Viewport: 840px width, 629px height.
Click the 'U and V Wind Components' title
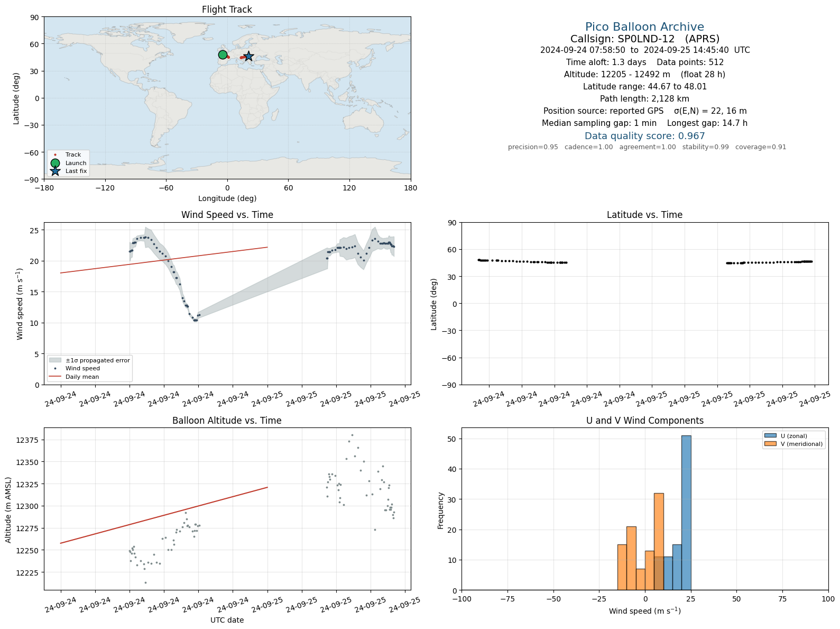[x=644, y=421]
